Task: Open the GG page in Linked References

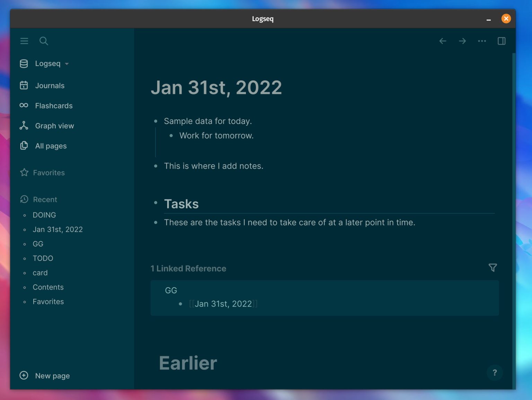Action: (x=171, y=290)
